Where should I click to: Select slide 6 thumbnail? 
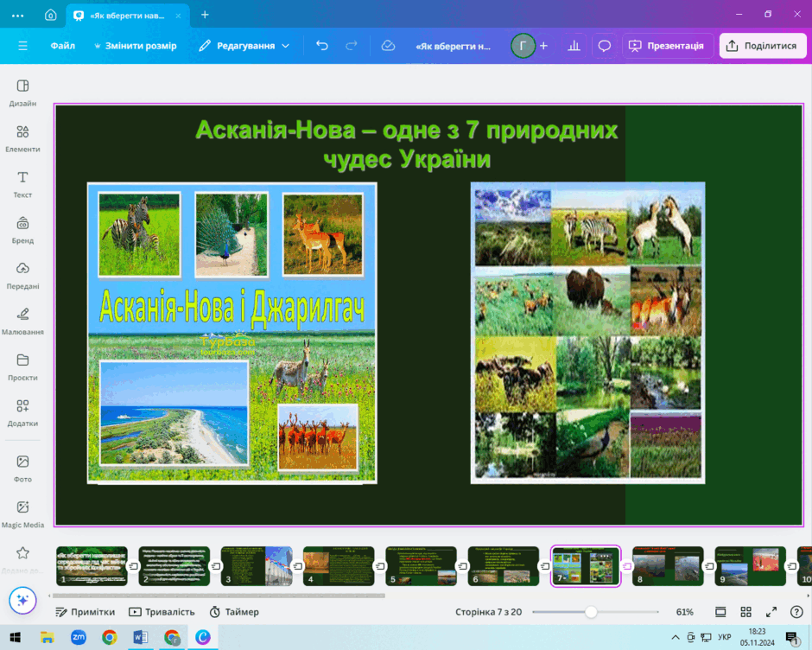point(504,565)
